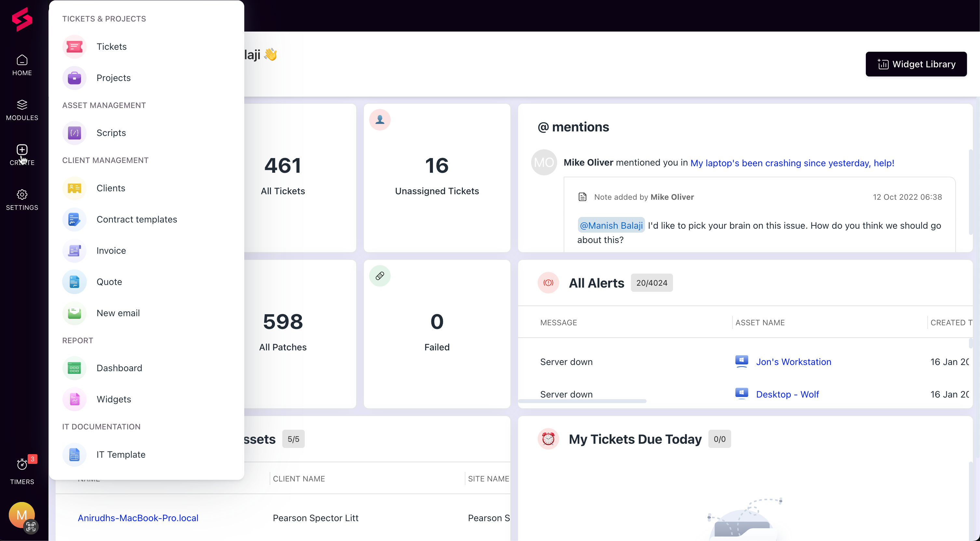Click the QR scanner badge icon
The image size is (980, 541).
31,527
